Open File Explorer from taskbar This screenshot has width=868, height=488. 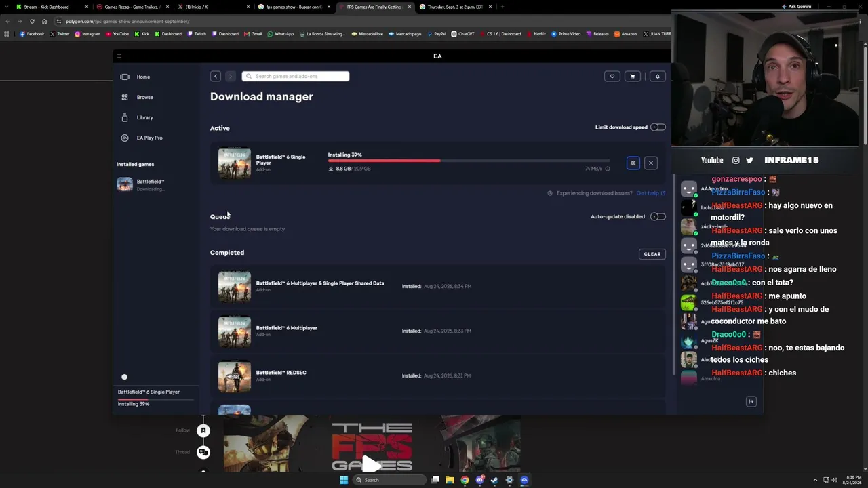[450, 480]
